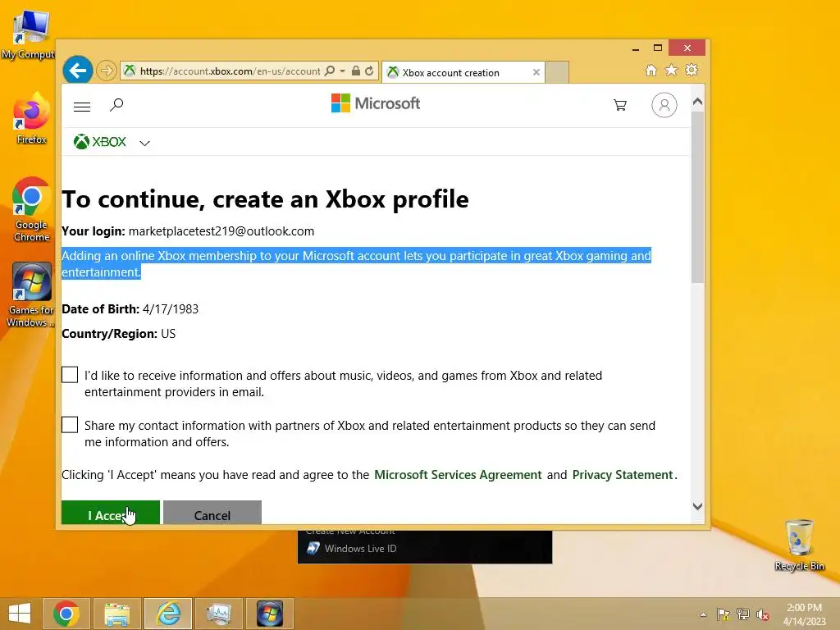Show hidden tray icons arrow
The height and width of the screenshot is (630, 840).
point(703,614)
